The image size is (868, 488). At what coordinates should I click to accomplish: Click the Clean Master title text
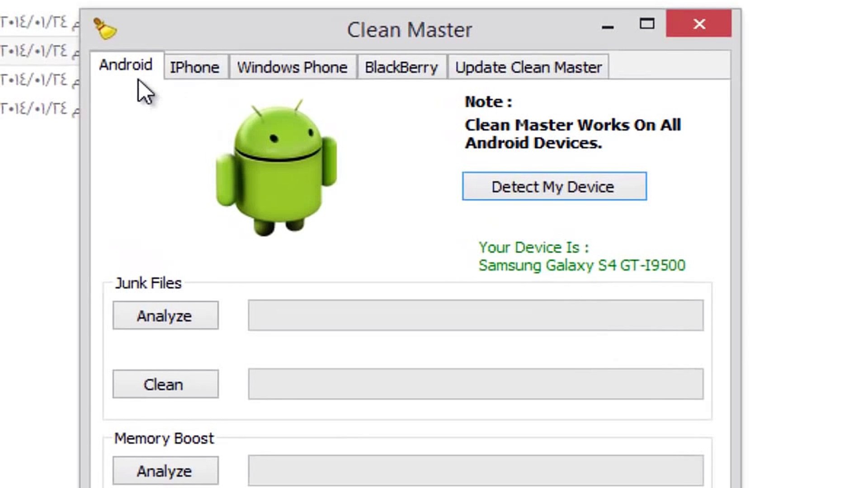coord(409,29)
